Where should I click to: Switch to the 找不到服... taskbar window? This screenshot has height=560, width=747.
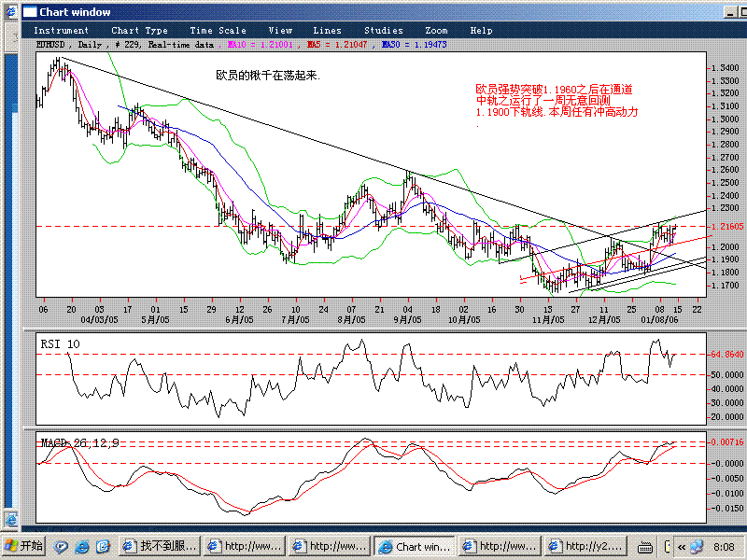click(x=160, y=546)
